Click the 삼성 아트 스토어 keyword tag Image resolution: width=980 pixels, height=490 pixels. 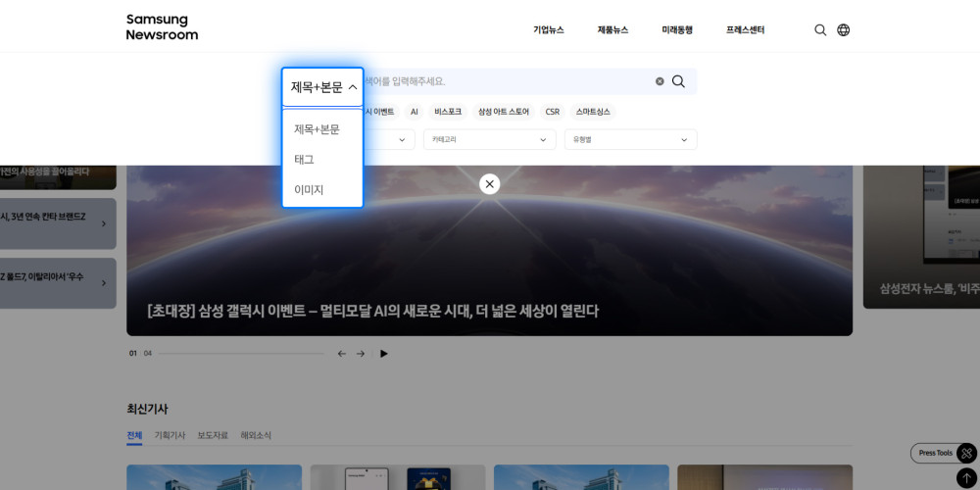coord(503,112)
